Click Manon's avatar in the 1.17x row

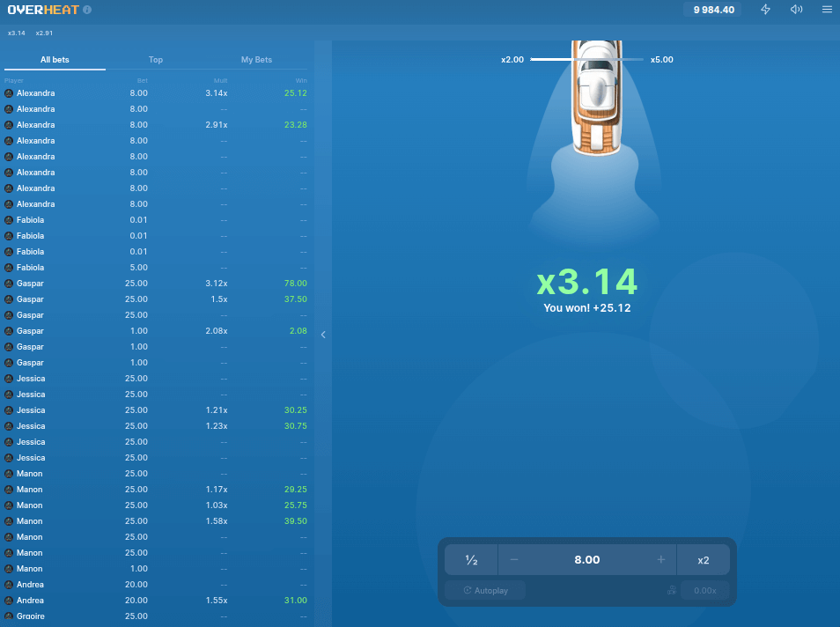tap(9, 490)
